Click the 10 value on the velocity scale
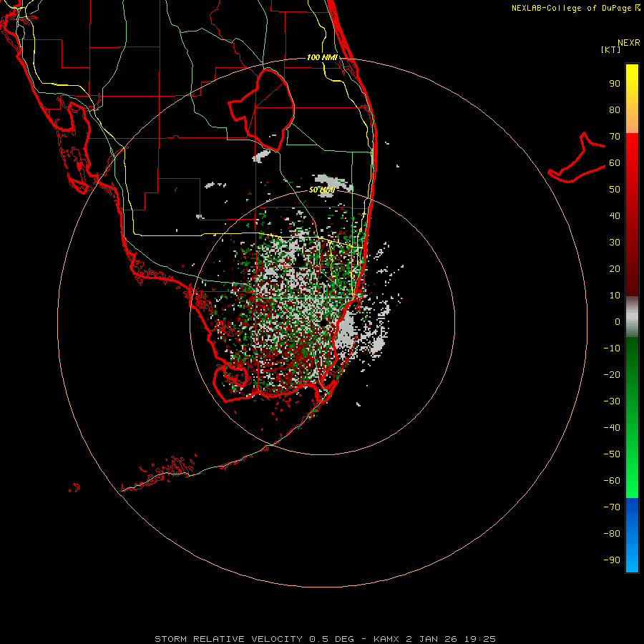The image size is (644, 644). point(615,296)
